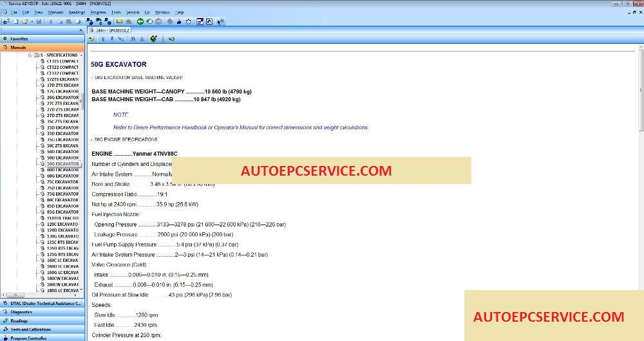
Task: Click the information 'i' icon in document toolbar
Action: coord(163,39)
